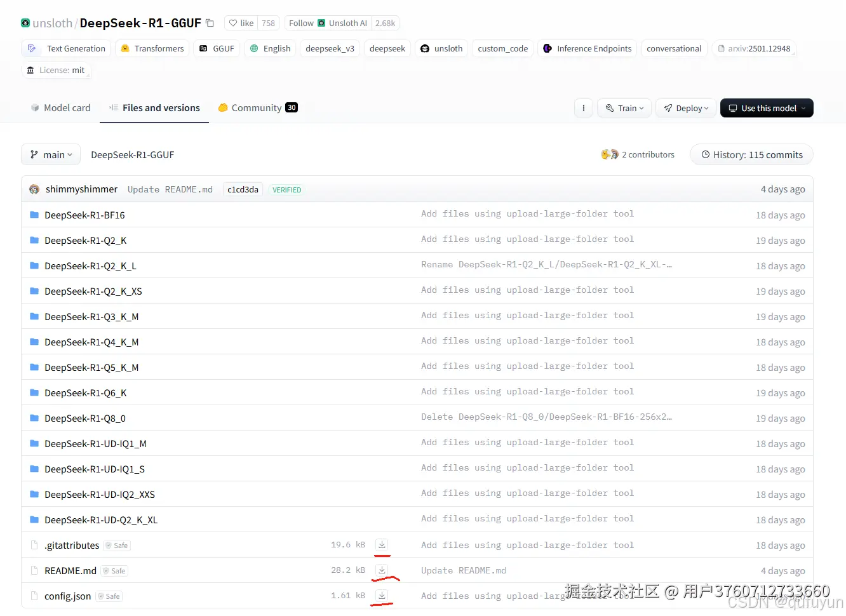Click the unsloth organization logo
Viewport: 846px width, 616px height.
(x=25, y=22)
